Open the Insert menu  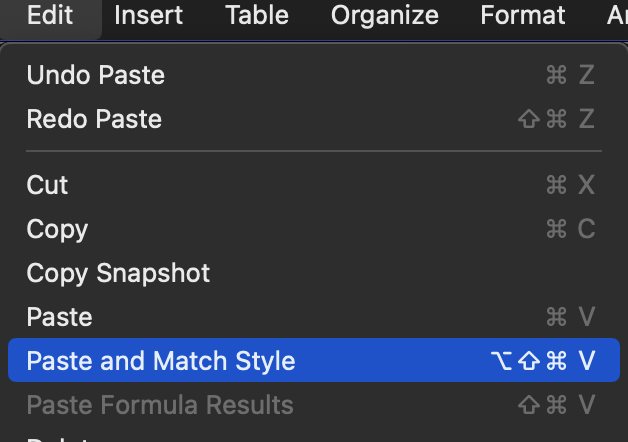pyautogui.click(x=148, y=16)
